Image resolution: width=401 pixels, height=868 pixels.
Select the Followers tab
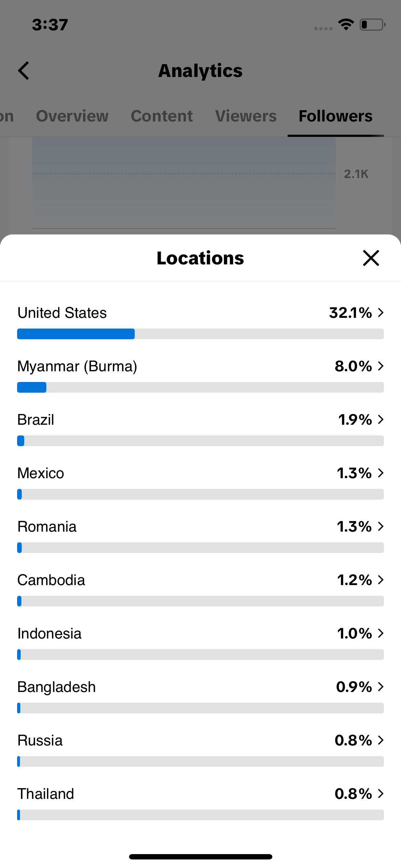click(x=335, y=116)
